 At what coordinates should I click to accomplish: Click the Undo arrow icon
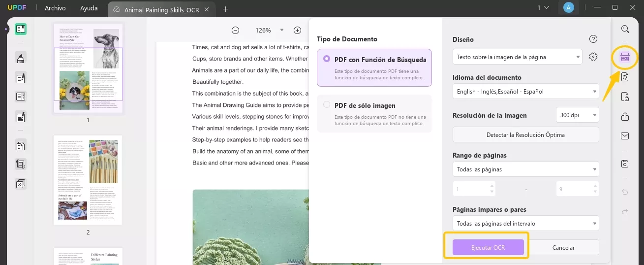(625, 192)
